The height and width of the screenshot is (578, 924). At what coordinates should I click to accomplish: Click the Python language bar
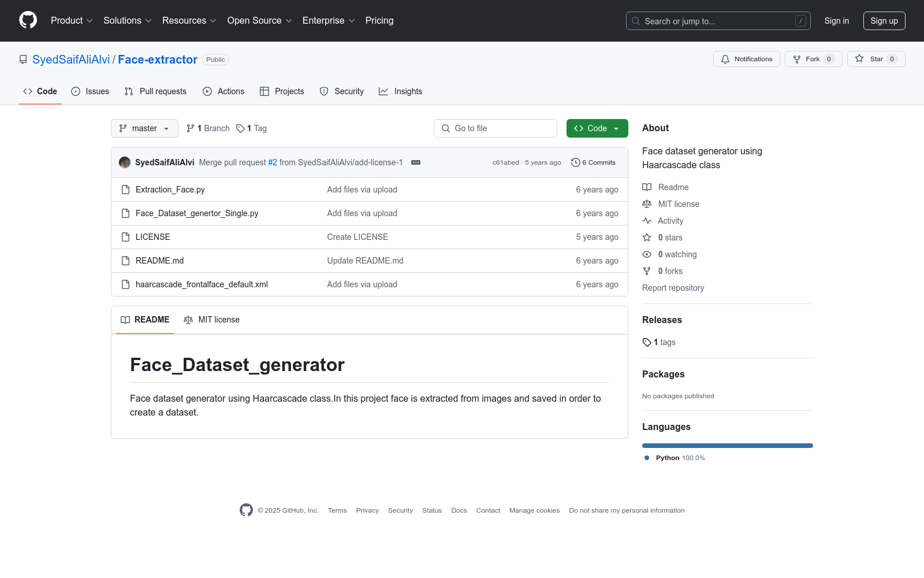728,446
